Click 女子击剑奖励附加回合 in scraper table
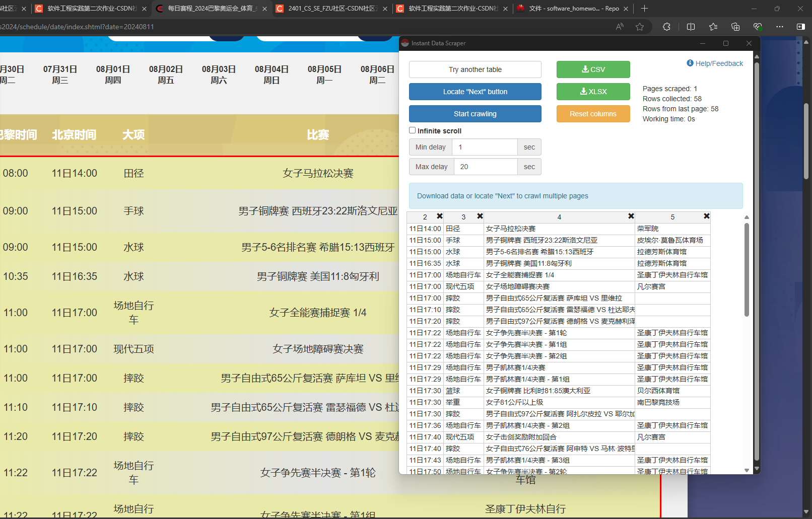 (x=559, y=437)
